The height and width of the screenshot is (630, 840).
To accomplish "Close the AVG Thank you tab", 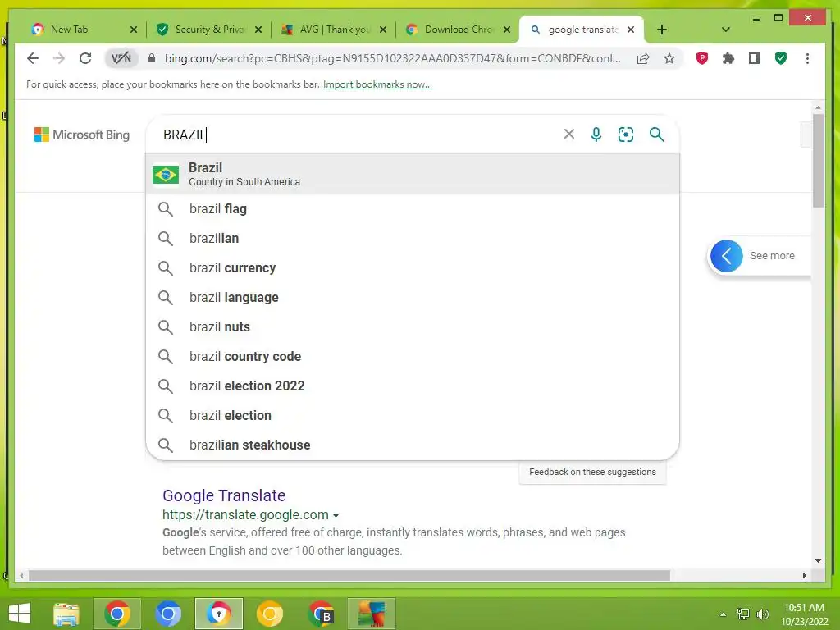I will (383, 30).
